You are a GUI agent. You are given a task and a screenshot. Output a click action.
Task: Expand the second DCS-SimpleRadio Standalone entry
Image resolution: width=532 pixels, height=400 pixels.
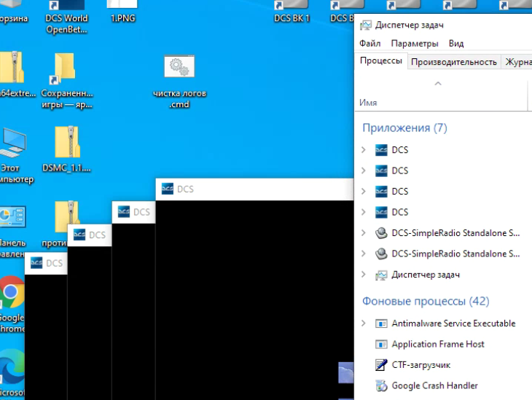[x=364, y=254]
